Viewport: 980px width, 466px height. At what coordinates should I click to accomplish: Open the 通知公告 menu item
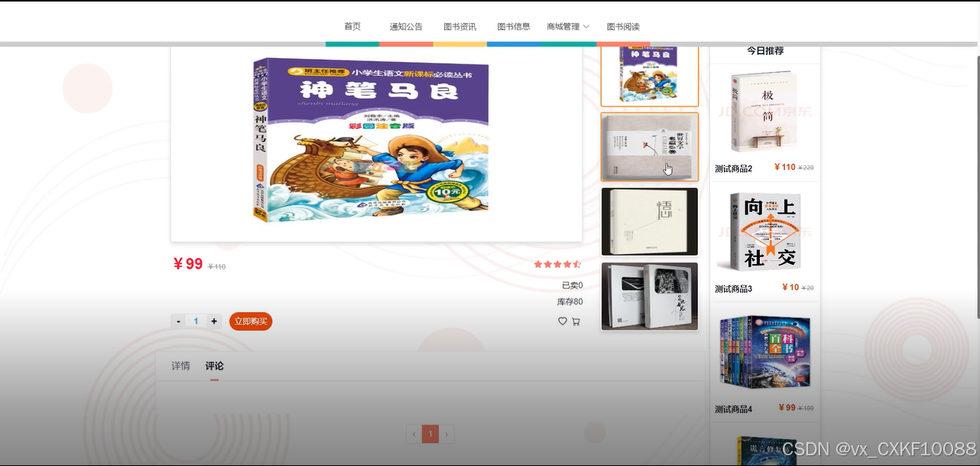coord(406,26)
